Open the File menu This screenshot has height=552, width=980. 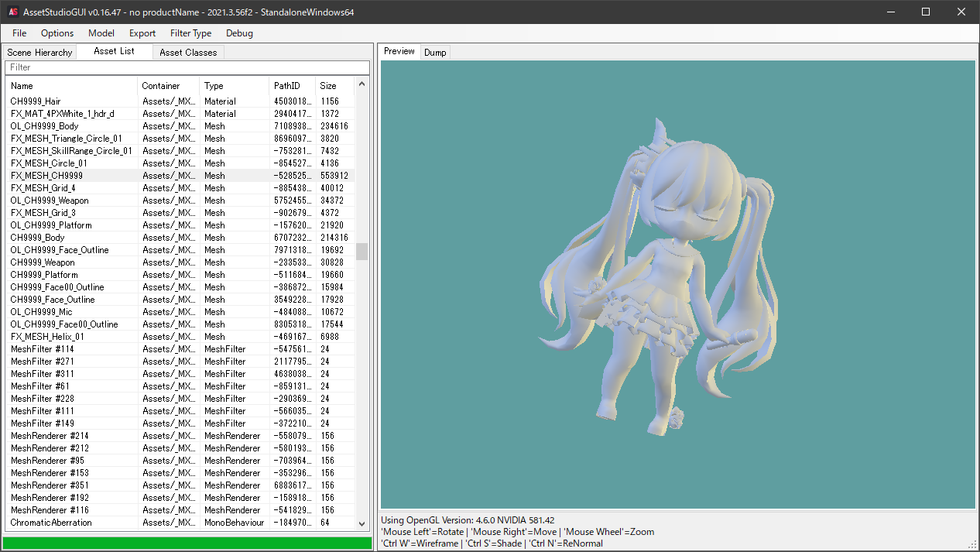coord(19,33)
